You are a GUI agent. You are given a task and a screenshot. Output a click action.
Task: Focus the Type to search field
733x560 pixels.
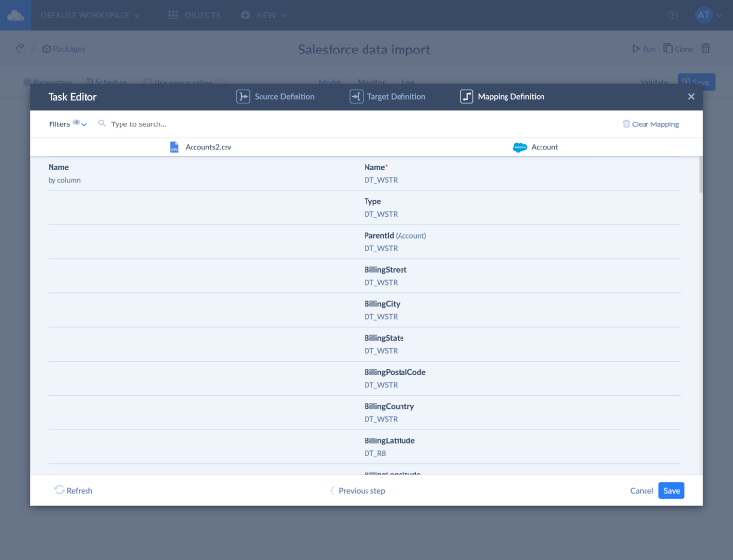(x=138, y=124)
